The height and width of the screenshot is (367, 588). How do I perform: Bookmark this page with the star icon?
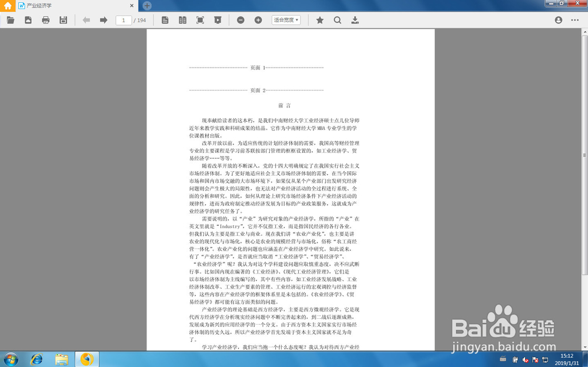coord(319,19)
